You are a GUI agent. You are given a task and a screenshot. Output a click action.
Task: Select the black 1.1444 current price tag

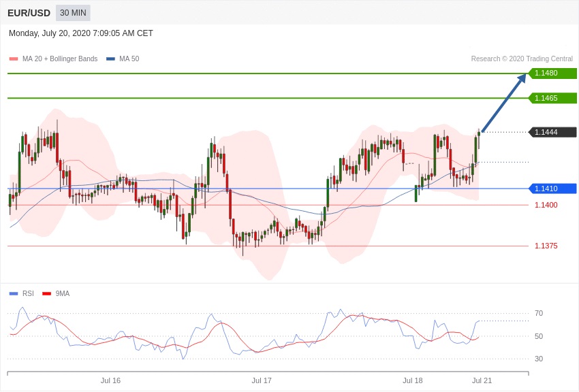pyautogui.click(x=552, y=132)
